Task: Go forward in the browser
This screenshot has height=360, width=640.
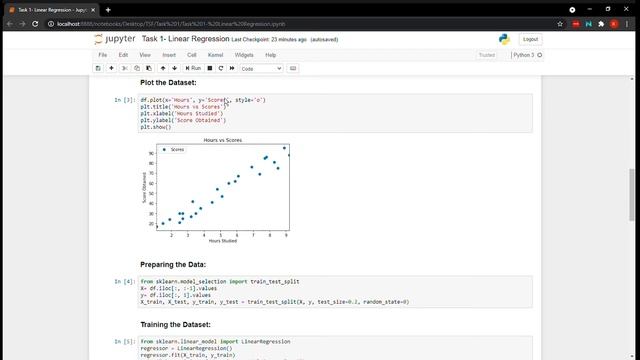Action: [22, 24]
